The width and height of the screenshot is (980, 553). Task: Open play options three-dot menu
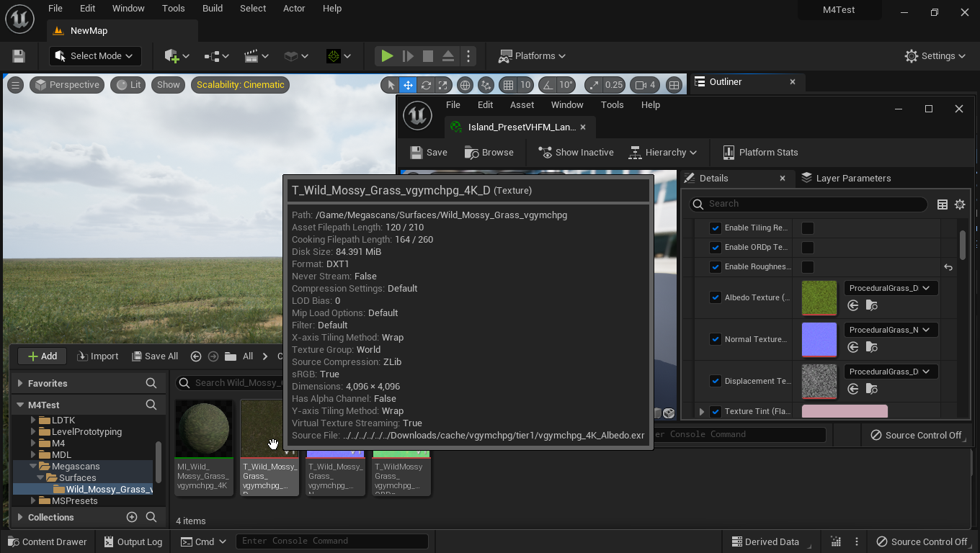[468, 56]
